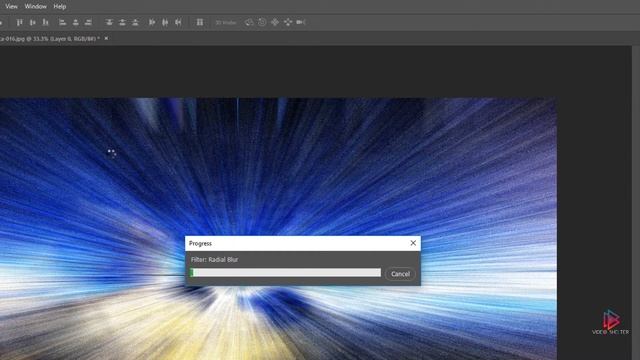Close the Progress dialog

coord(413,243)
